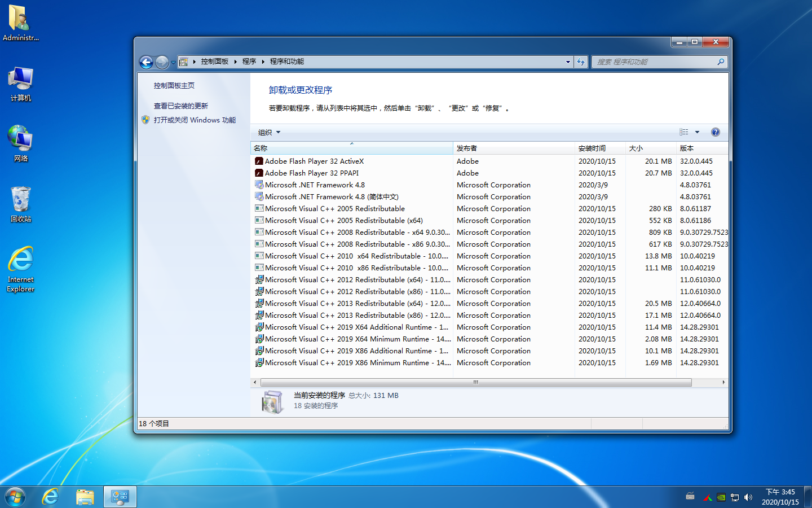Open the Windows Start menu

pyautogui.click(x=15, y=497)
